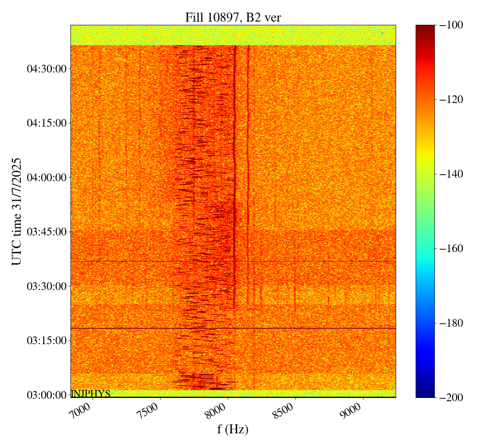This screenshot has height=448, width=489.
Task: Click the 03:00:00 time tick label
Action: (46, 395)
